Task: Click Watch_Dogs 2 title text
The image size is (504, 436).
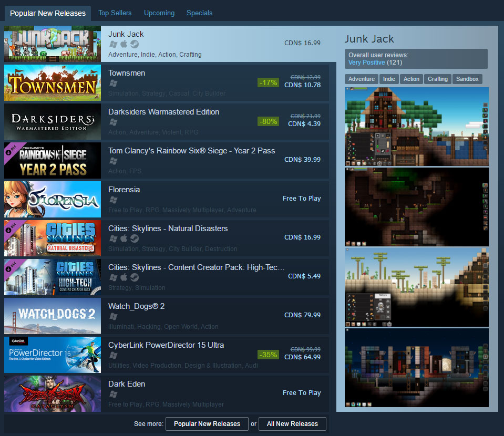Action: coord(136,306)
